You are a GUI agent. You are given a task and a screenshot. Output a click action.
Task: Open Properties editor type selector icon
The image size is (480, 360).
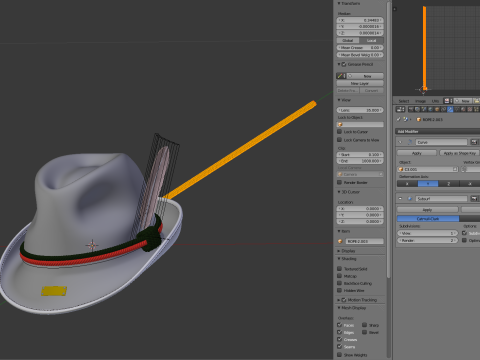[x=400, y=109]
